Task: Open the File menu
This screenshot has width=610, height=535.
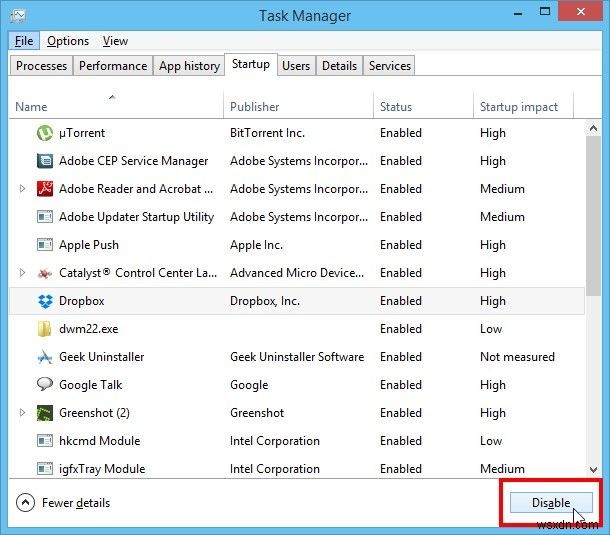Action: 24,41
